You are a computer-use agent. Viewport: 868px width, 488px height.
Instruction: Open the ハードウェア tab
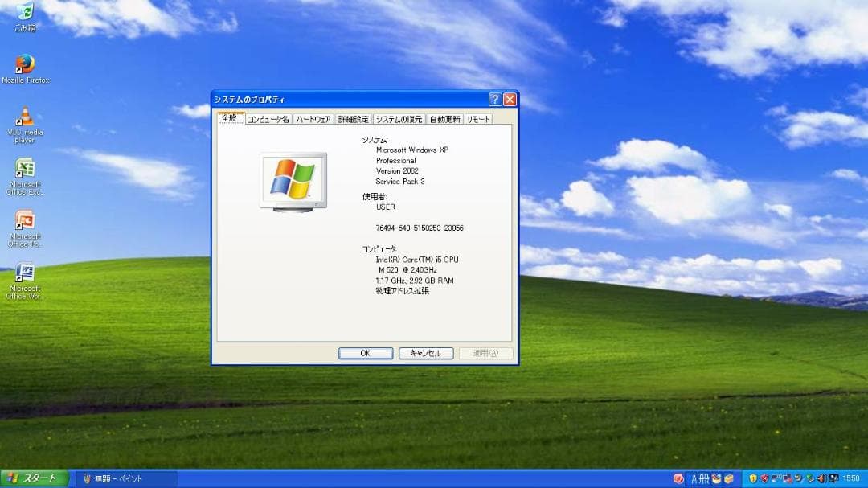tap(313, 117)
